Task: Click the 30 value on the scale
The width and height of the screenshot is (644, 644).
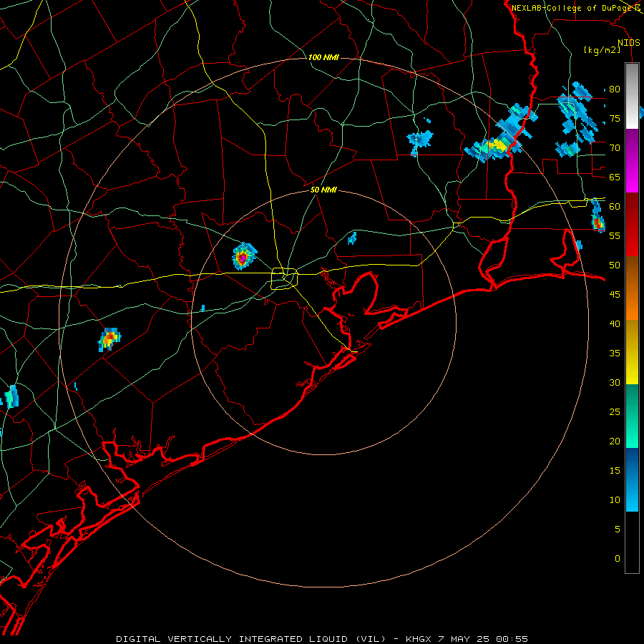Action: tap(615, 382)
